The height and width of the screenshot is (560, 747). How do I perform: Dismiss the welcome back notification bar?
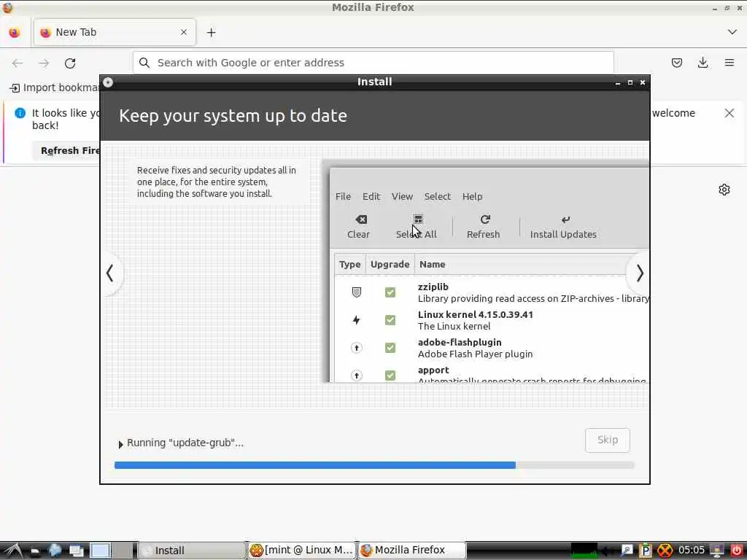729,113
